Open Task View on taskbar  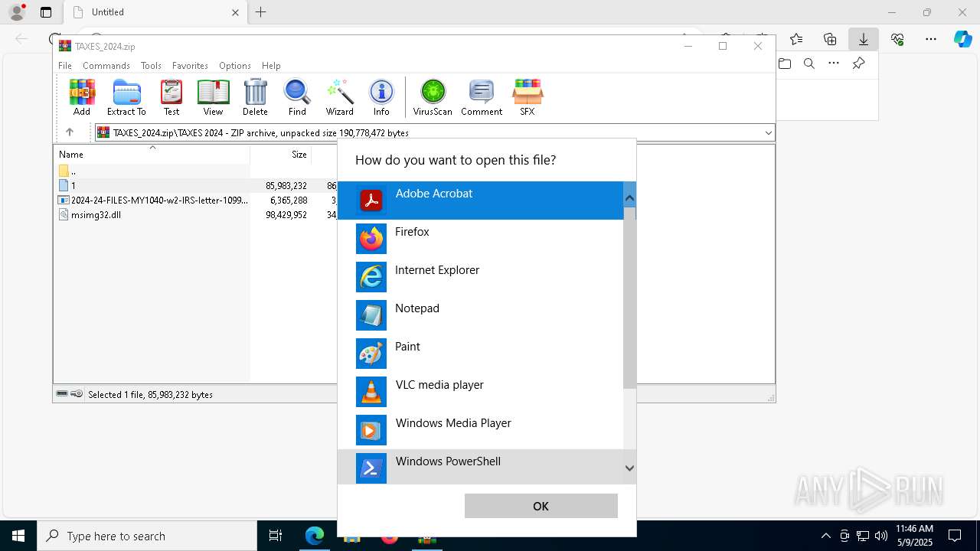click(276, 536)
